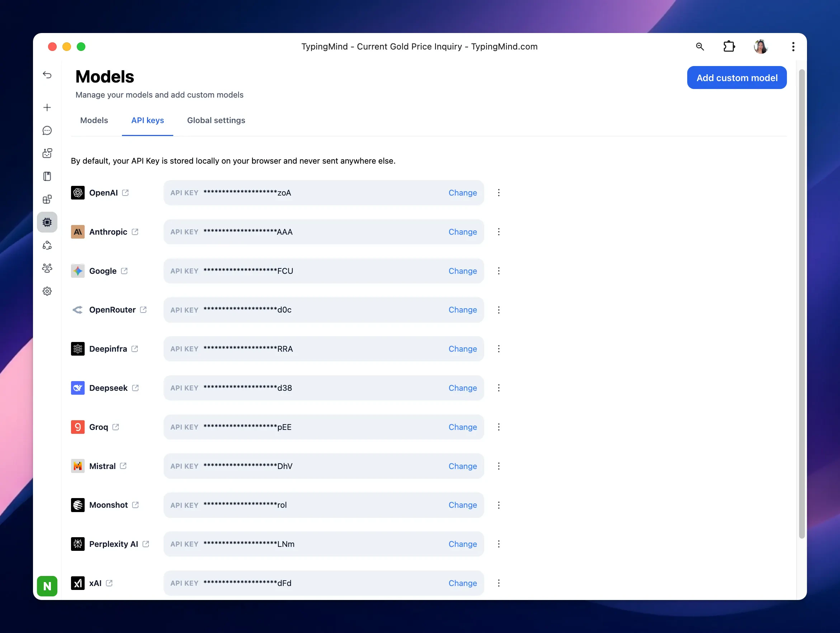Show more options for Deepinfra
The width and height of the screenshot is (840, 633).
pyautogui.click(x=499, y=349)
